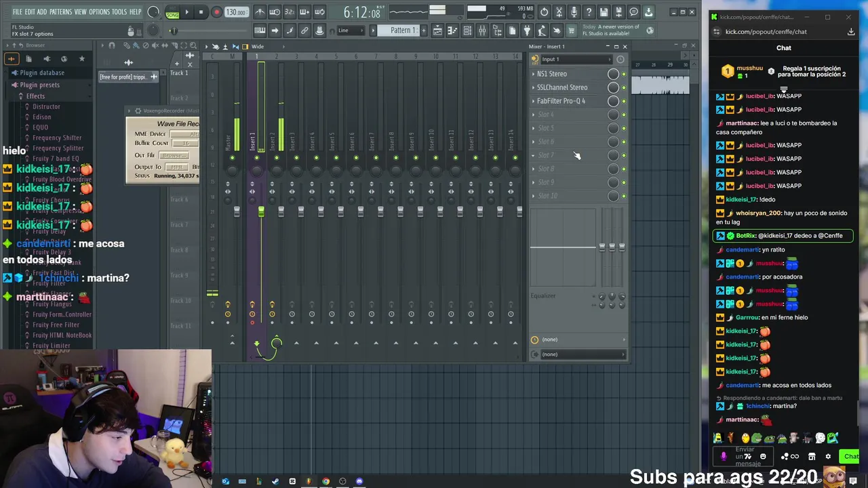Expand the FabFilter Pro-Q 4 slot arrow

[x=534, y=101]
